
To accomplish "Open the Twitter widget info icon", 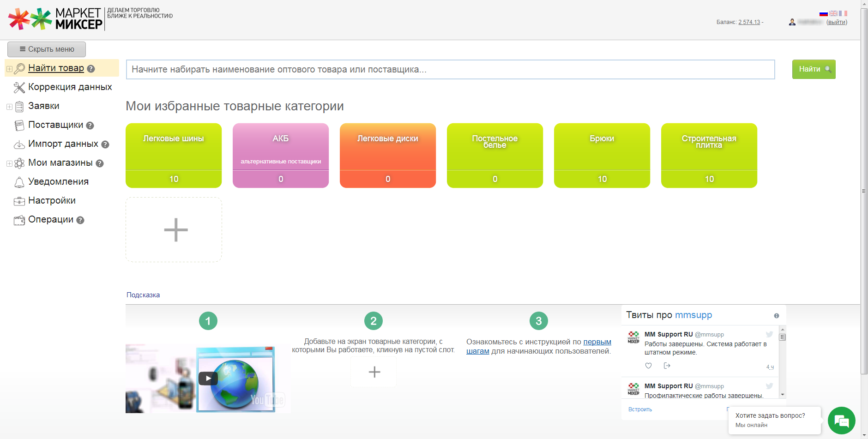I will (777, 316).
